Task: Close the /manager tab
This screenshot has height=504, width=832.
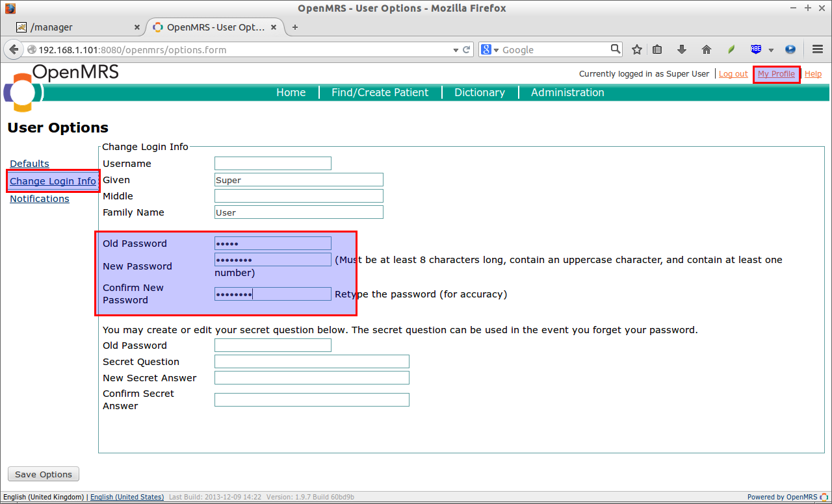Action: tap(136, 27)
